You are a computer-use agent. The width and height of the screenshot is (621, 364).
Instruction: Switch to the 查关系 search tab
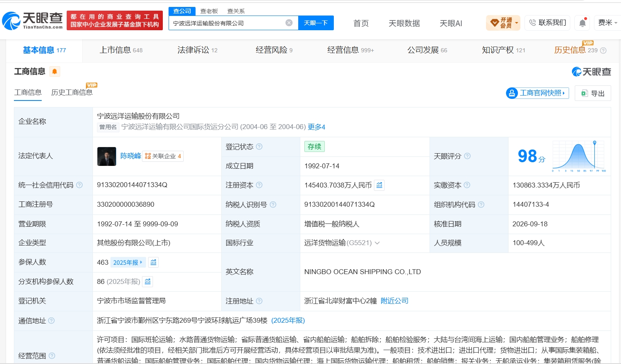(x=236, y=11)
